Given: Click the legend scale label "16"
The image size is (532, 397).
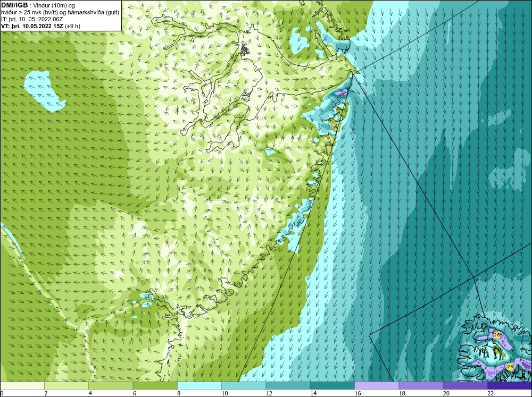Looking at the screenshot, I should coord(358,393).
